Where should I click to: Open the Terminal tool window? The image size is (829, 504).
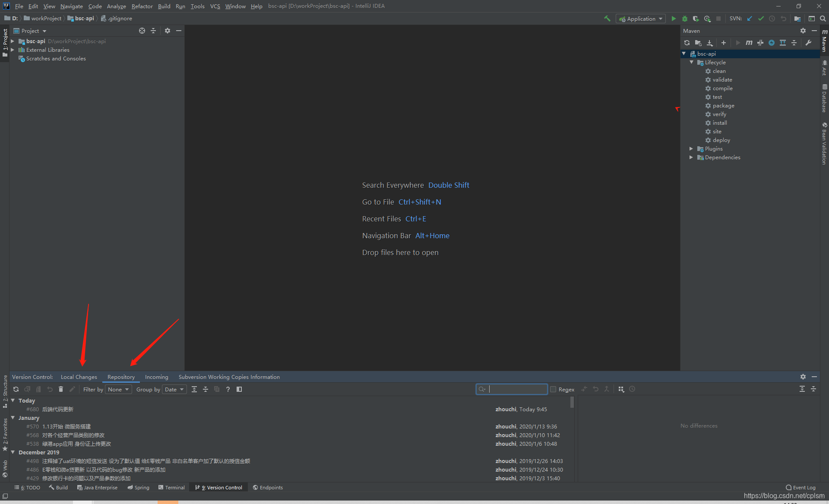tap(171, 488)
